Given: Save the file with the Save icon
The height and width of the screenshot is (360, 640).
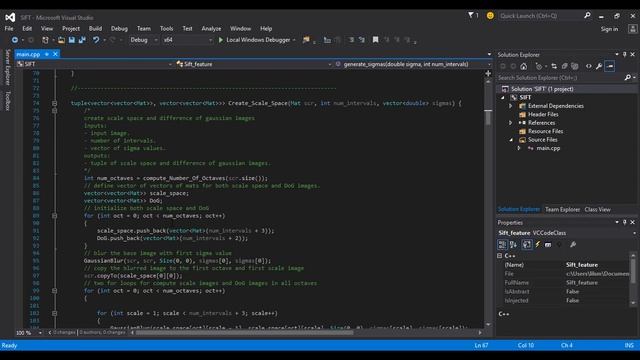Looking at the screenshot, I should tap(72, 40).
